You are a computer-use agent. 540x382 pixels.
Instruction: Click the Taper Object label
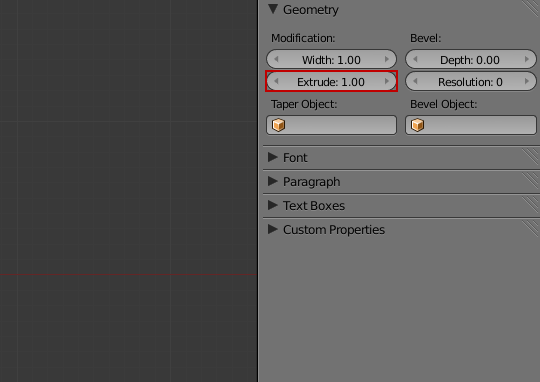point(304,104)
